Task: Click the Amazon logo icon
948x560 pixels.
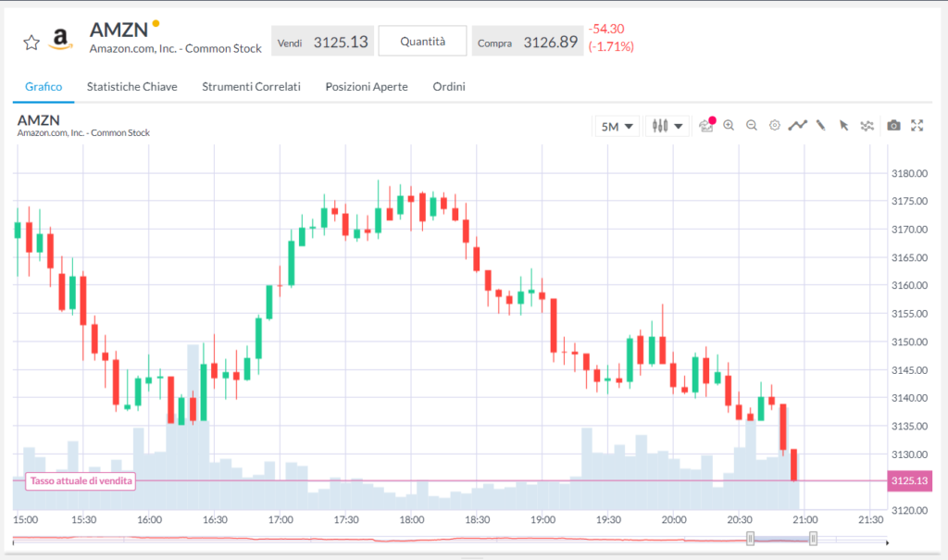Action: click(x=60, y=39)
